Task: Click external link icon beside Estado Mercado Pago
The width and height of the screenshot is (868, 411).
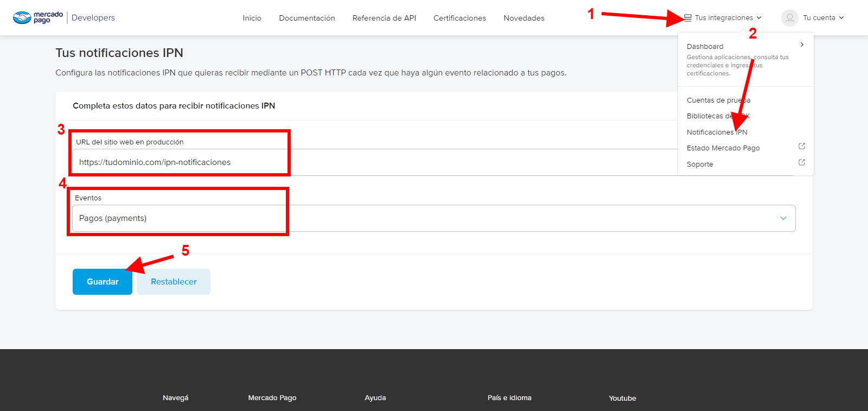Action: [x=802, y=147]
